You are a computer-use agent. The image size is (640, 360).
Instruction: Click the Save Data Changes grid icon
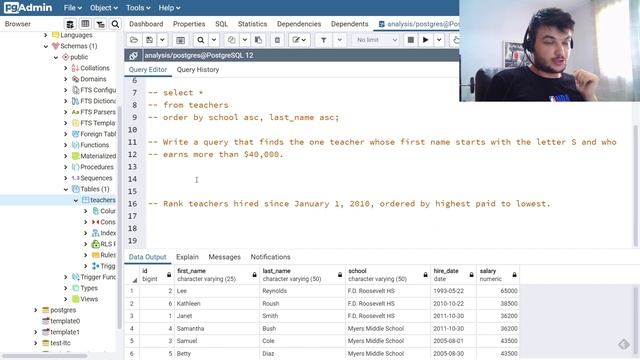[x=180, y=40]
